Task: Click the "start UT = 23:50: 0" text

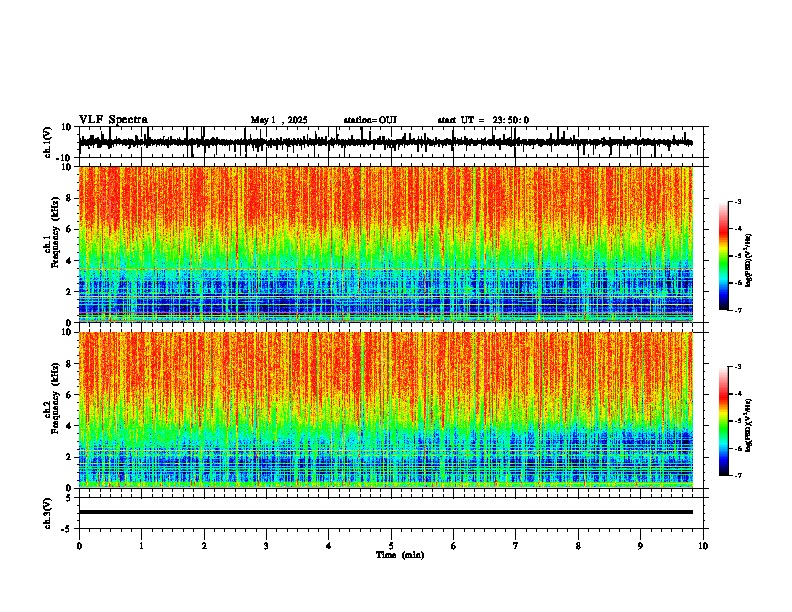Action: tap(483, 120)
